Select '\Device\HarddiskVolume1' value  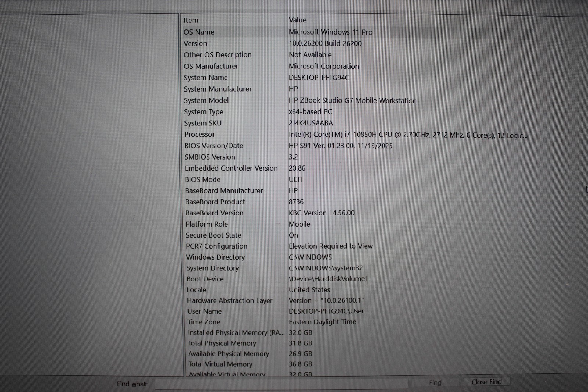328,279
